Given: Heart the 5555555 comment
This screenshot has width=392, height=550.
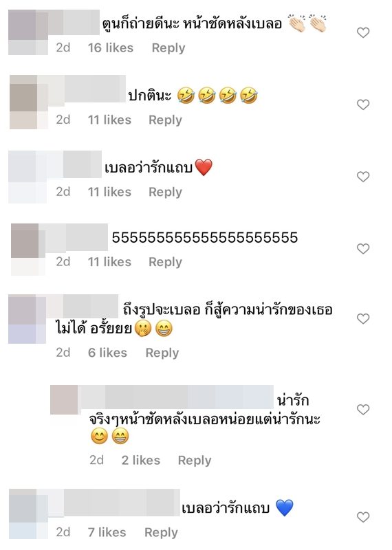Looking at the screenshot, I should click(x=363, y=249).
